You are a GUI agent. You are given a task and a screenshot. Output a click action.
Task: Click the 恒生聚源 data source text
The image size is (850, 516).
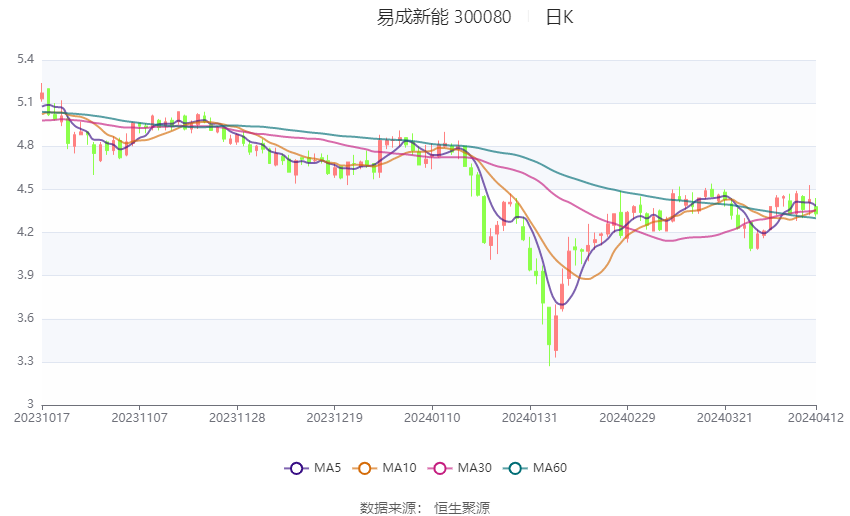tap(462, 508)
